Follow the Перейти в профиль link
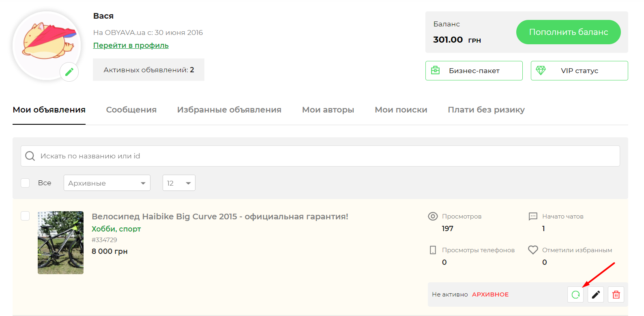 [x=131, y=45]
